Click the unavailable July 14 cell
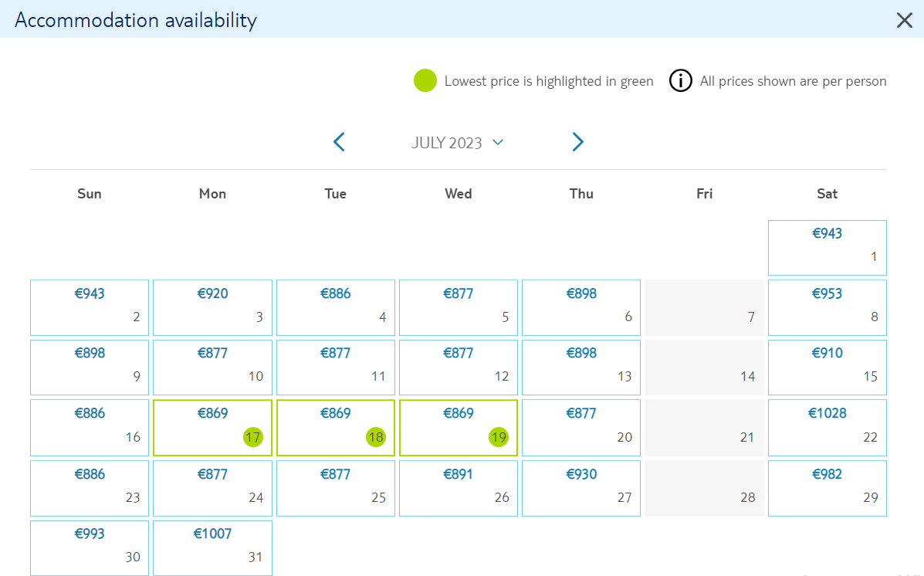Image resolution: width=924 pixels, height=576 pixels. [704, 368]
